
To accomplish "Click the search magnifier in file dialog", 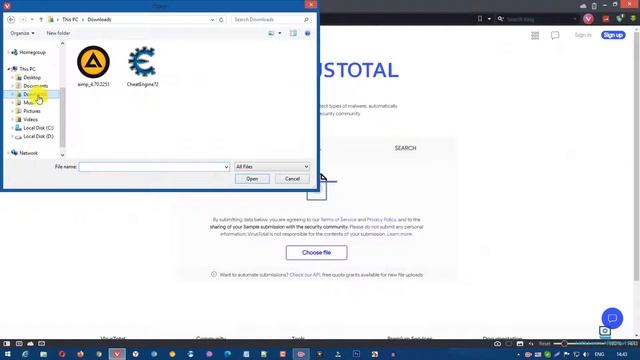I will click(306, 20).
